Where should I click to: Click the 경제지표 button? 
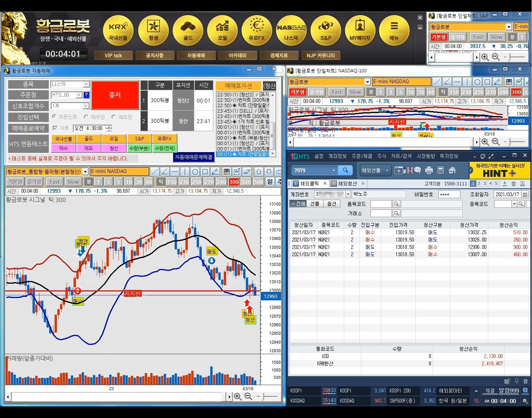tap(279, 55)
